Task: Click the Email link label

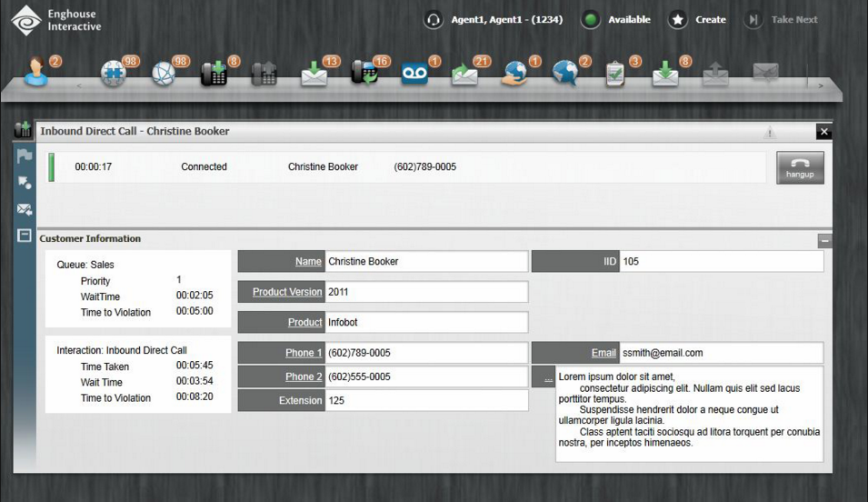Action: click(x=604, y=353)
